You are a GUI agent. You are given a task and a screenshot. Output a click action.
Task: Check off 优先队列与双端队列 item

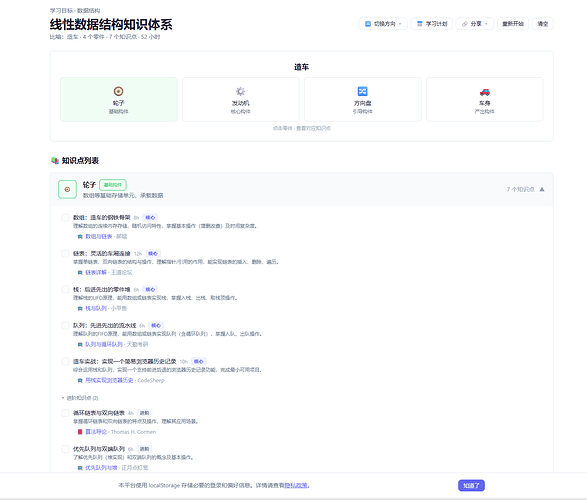(65, 449)
